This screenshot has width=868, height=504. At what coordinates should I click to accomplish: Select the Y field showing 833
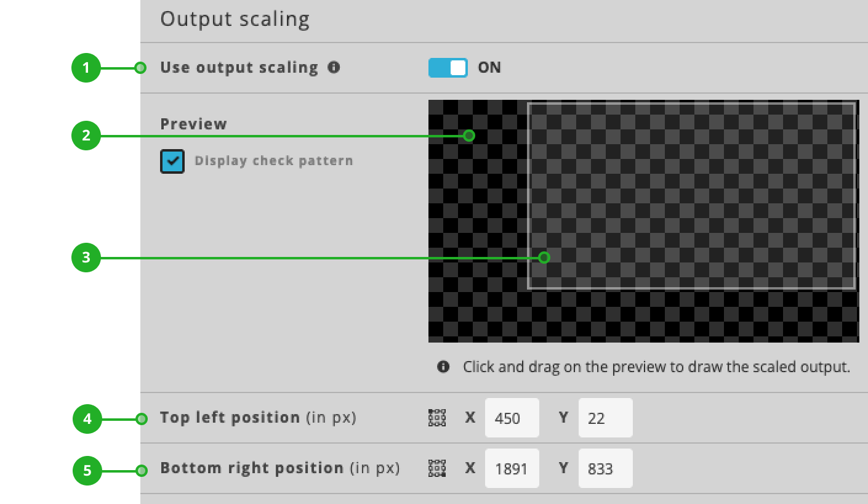pos(605,468)
